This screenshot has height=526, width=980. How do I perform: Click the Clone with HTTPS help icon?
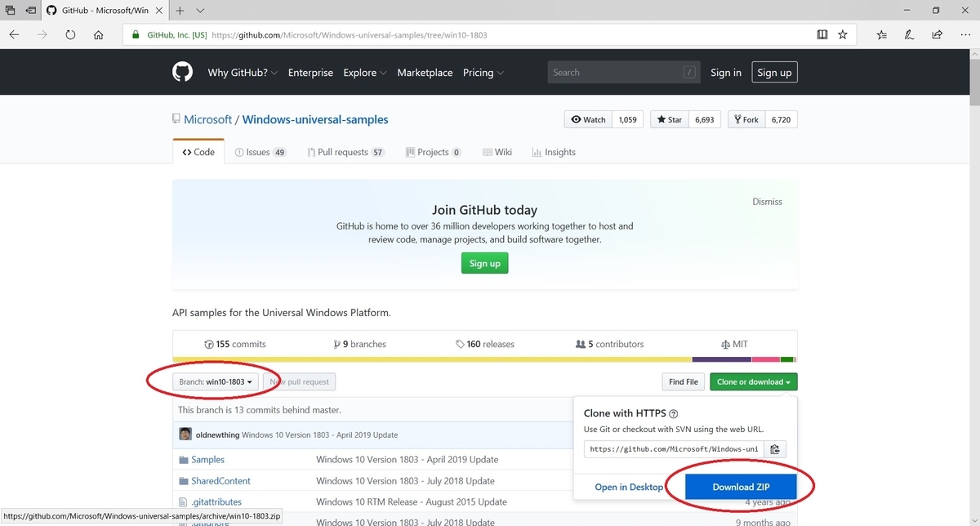[674, 414]
